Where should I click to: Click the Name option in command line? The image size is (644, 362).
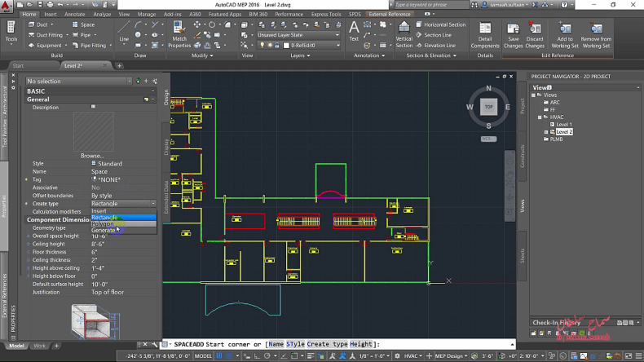click(x=276, y=344)
